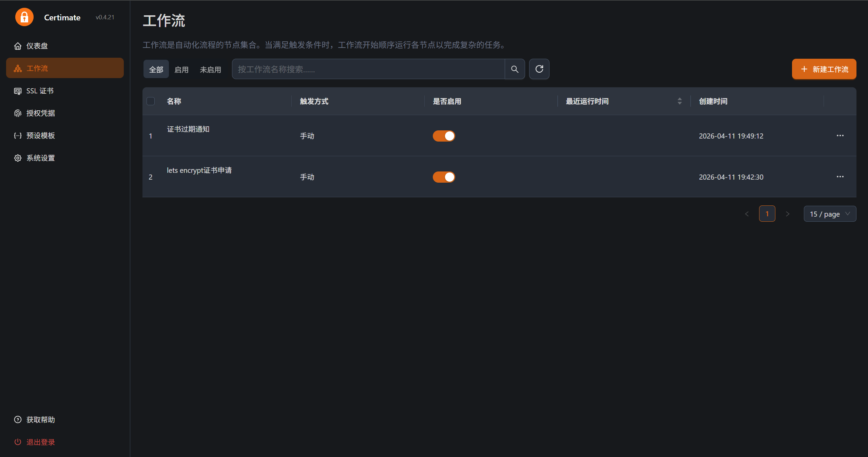Click the Certimate lock logo
Image resolution: width=868 pixels, height=457 pixels.
(24, 17)
